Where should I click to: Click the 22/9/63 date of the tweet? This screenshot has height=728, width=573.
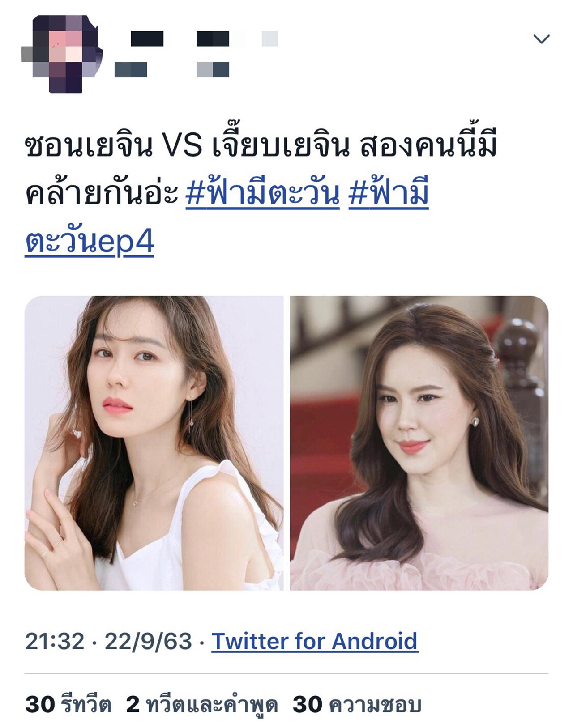click(x=148, y=641)
